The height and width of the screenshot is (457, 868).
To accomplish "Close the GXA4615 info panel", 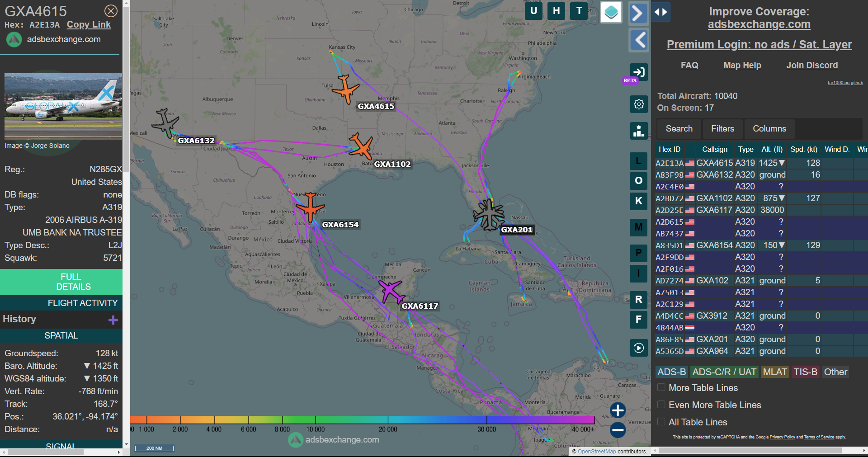I will (x=111, y=11).
